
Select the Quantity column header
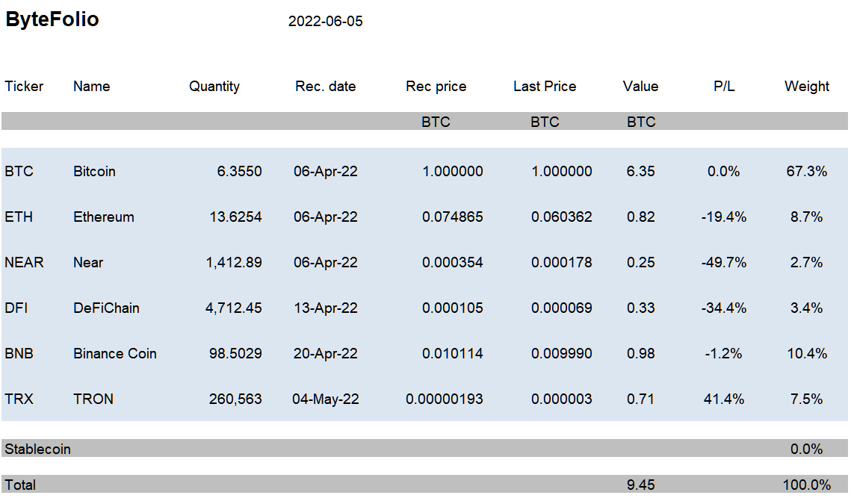pyautogui.click(x=214, y=87)
